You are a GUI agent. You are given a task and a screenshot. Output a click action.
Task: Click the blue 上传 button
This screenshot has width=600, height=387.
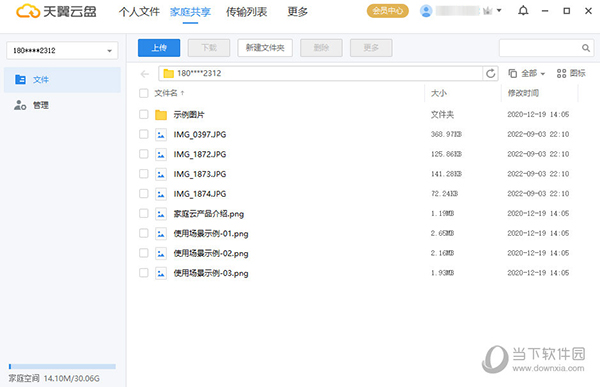159,48
